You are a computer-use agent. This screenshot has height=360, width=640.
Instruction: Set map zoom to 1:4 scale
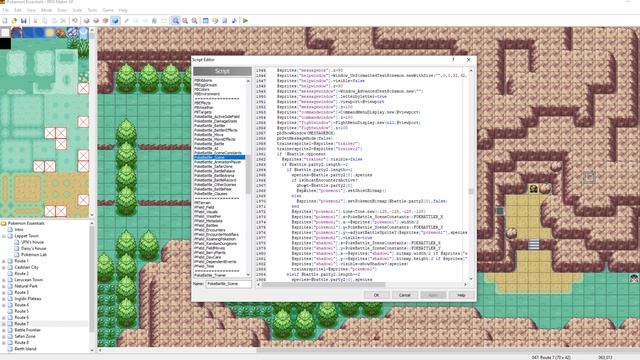click(194, 21)
